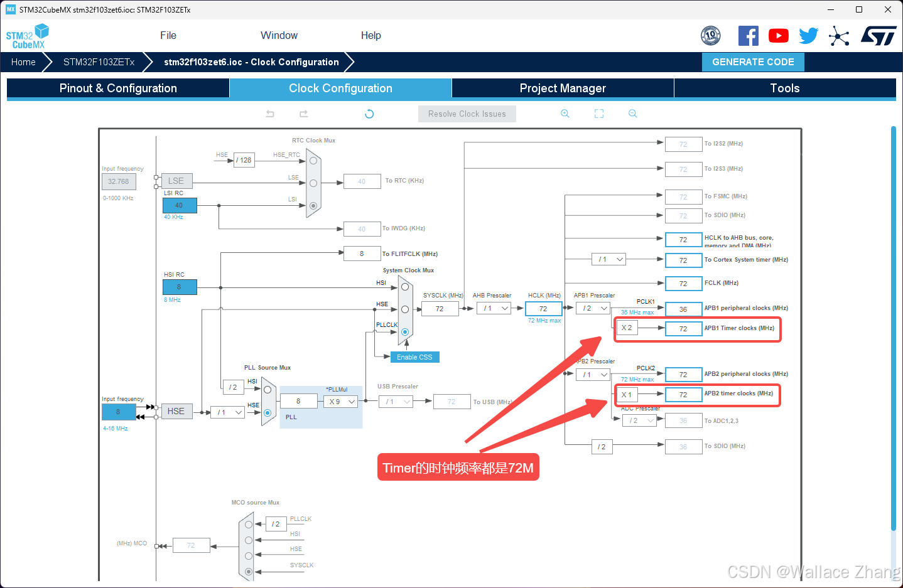Click the ST logo icon
Viewport: 903px width, 588px height.
pos(879,36)
